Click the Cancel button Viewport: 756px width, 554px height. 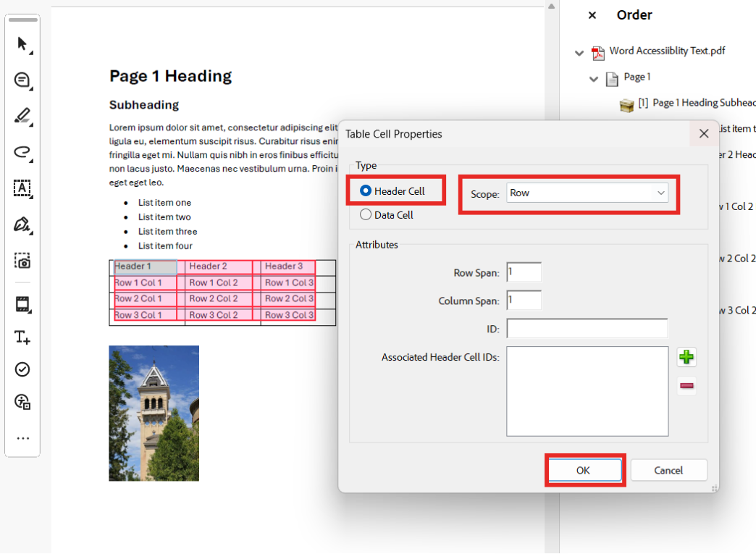[x=668, y=470]
